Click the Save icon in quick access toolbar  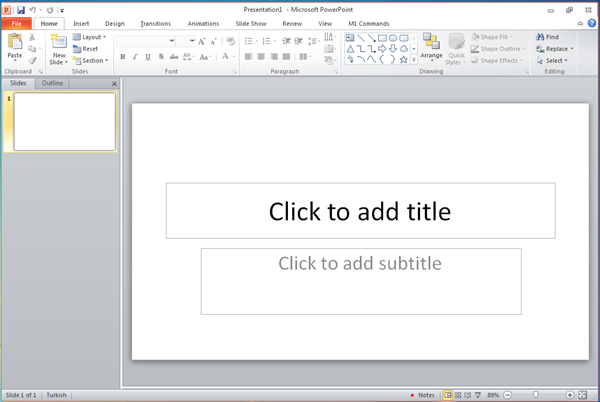pos(20,9)
